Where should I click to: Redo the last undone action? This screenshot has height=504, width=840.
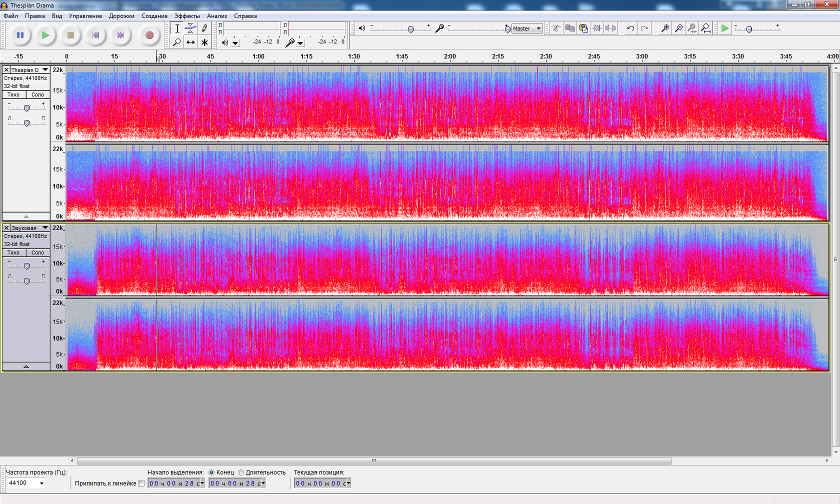pos(644,28)
